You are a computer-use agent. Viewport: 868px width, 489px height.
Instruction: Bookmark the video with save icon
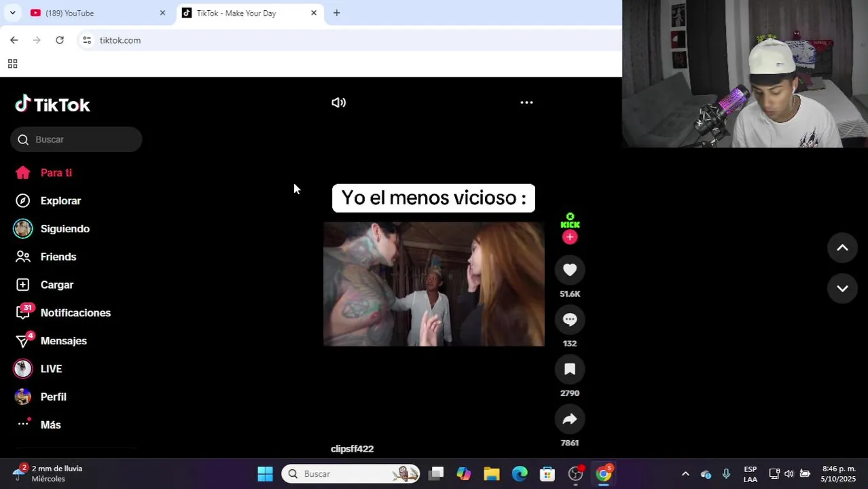(570, 369)
